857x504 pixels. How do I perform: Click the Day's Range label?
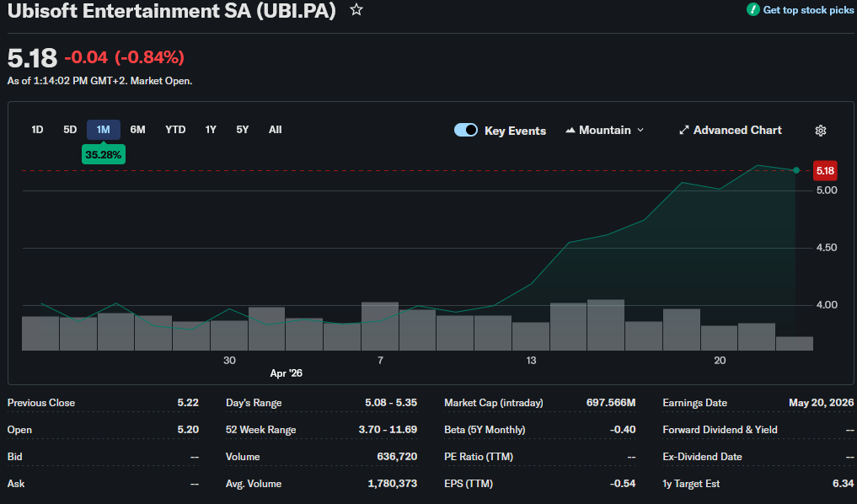point(254,403)
